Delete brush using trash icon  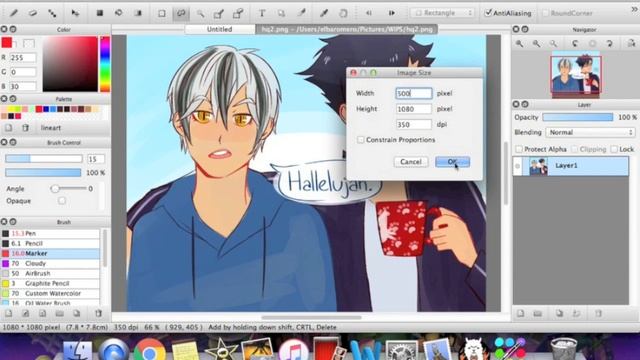(x=98, y=313)
